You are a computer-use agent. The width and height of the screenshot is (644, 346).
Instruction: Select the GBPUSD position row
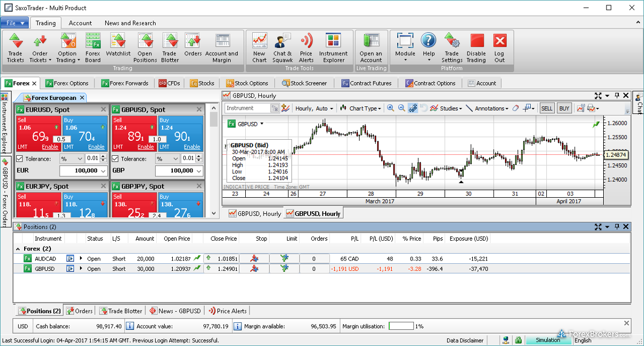click(321, 269)
